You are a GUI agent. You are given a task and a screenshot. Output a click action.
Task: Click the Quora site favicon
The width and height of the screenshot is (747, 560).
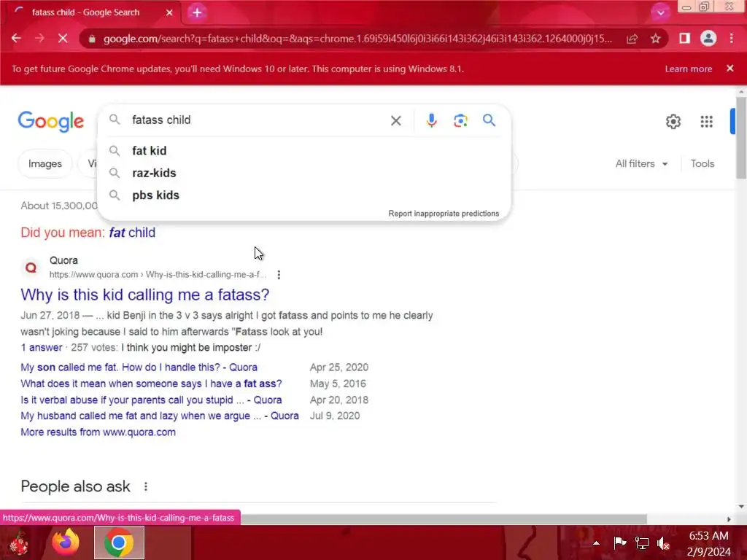[x=31, y=268]
